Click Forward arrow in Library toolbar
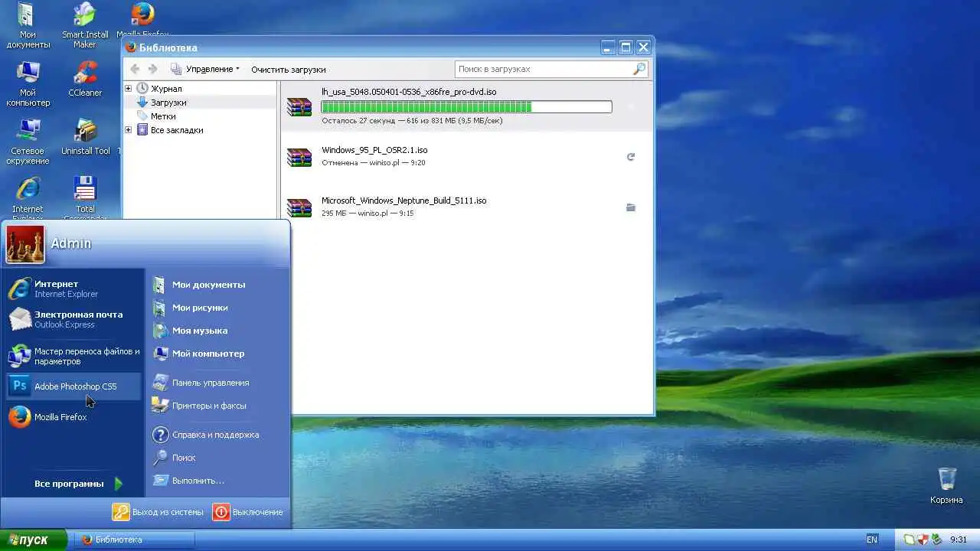 click(154, 69)
